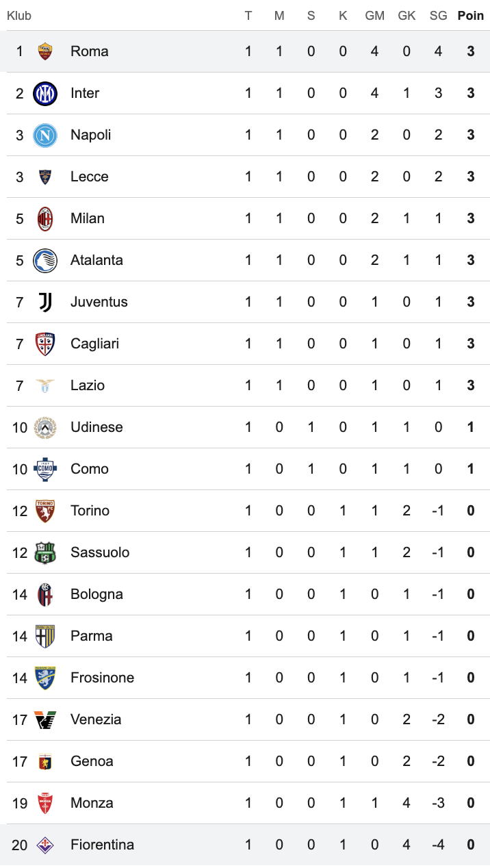The width and height of the screenshot is (490, 868).
Task: Click the Klub column header
Action: (x=19, y=16)
